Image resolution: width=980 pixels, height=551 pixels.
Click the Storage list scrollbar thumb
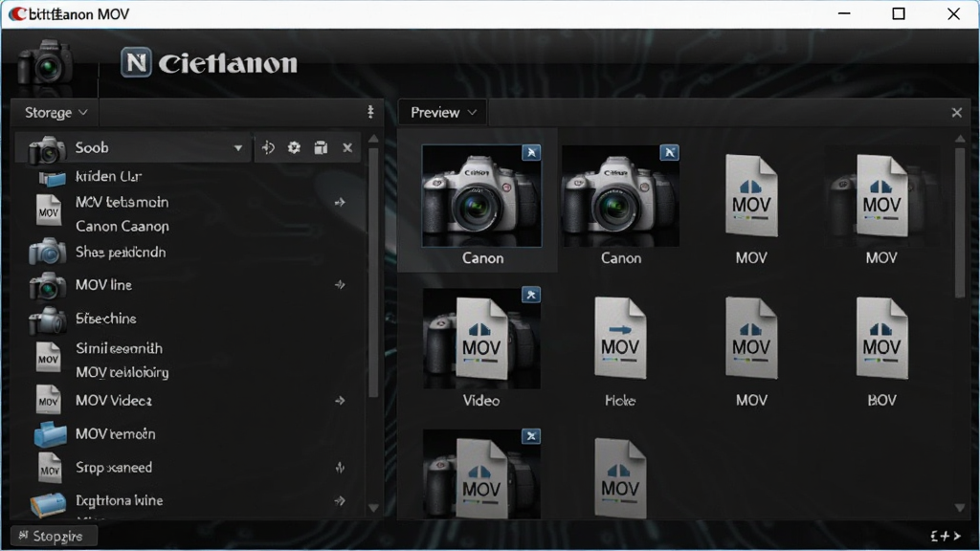point(374,272)
